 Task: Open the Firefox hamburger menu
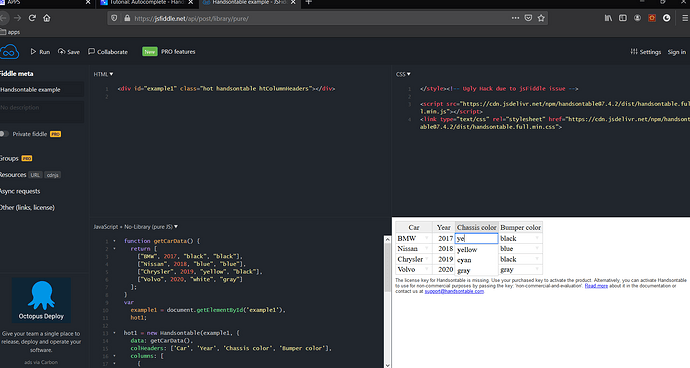pos(685,18)
